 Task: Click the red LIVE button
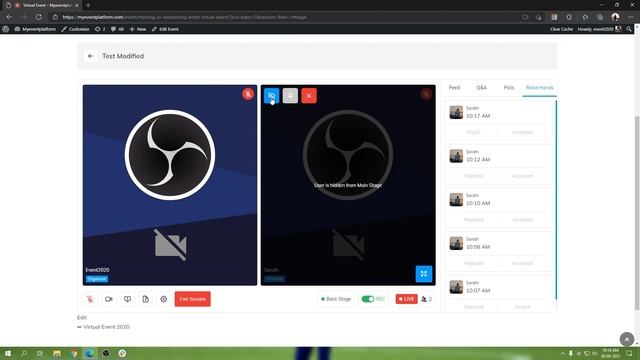pyautogui.click(x=407, y=299)
